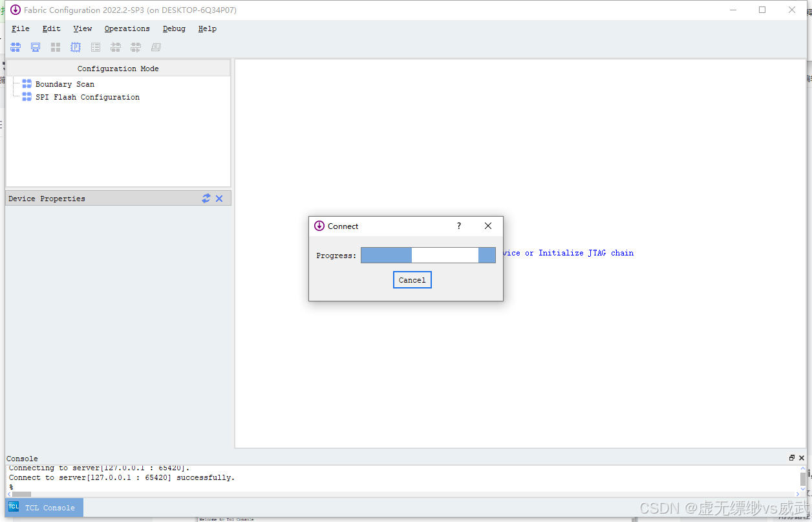
Task: Open the File menu
Action: coord(21,28)
